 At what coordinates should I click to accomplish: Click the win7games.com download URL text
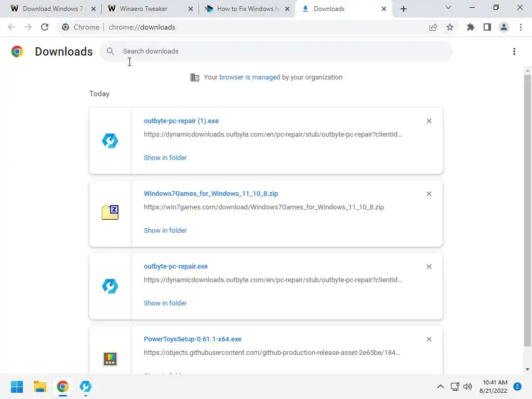[263, 207]
